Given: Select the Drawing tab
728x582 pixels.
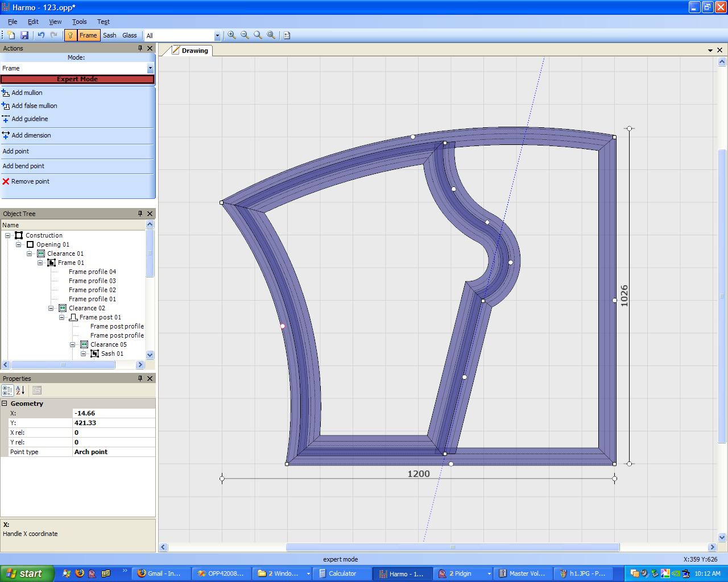Looking at the screenshot, I should click(x=190, y=51).
